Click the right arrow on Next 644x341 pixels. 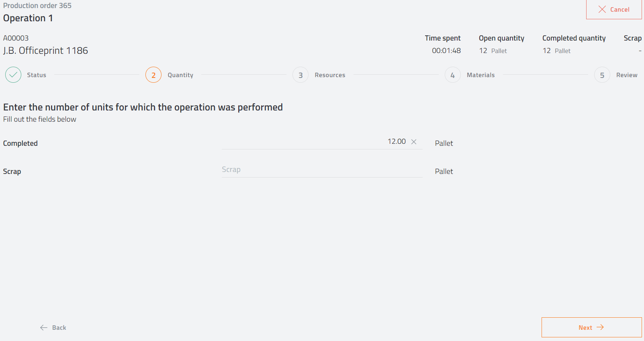pyautogui.click(x=600, y=327)
